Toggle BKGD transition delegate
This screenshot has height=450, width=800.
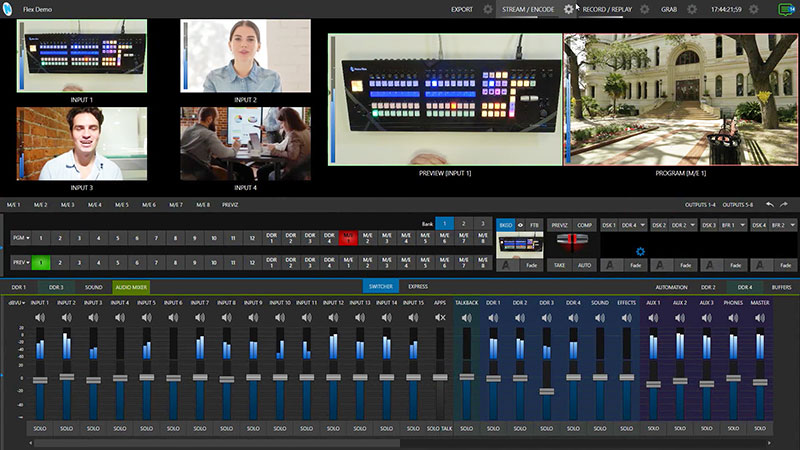[506, 225]
